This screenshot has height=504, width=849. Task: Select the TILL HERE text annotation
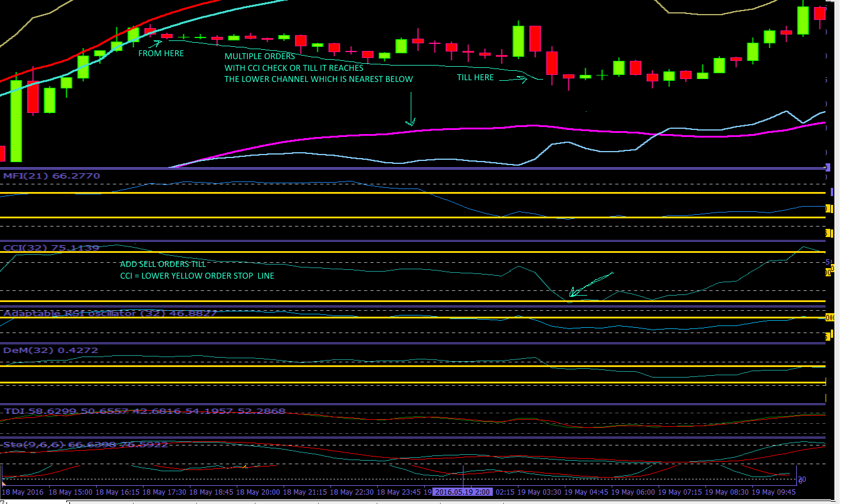pos(475,77)
